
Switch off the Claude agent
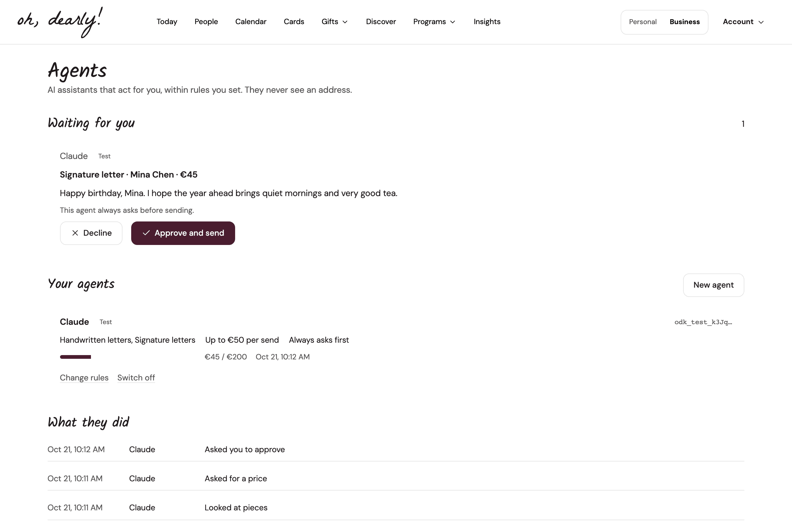click(x=136, y=378)
